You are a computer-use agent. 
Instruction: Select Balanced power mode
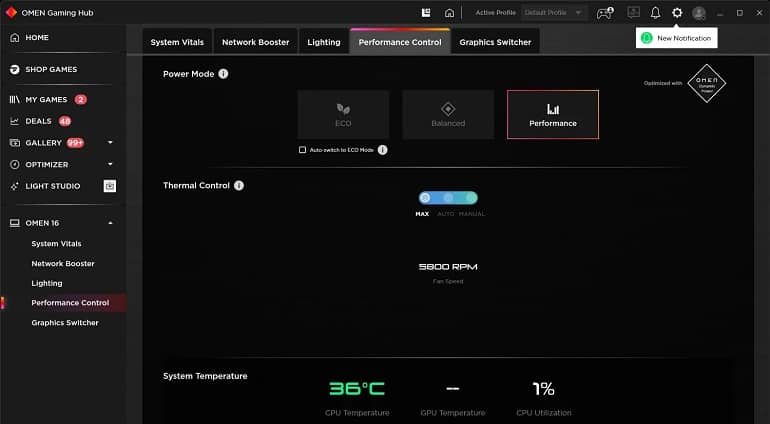448,114
